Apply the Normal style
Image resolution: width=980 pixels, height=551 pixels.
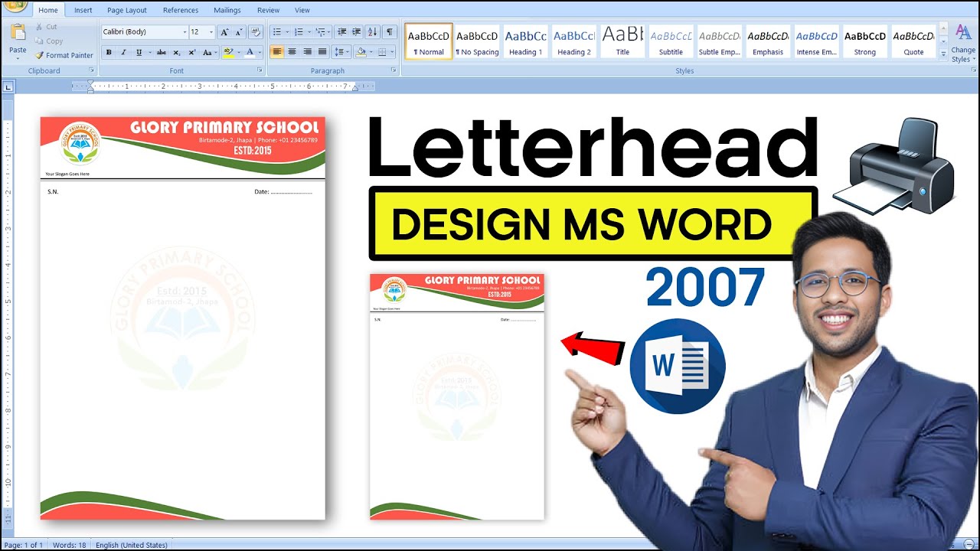coord(429,41)
